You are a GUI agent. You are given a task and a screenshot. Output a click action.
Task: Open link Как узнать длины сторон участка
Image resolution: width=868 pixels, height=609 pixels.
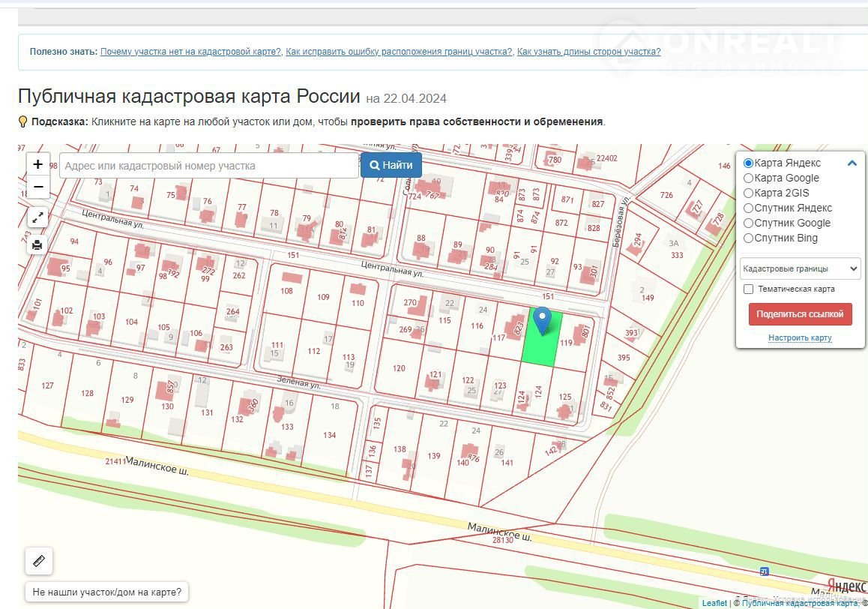tap(588, 52)
